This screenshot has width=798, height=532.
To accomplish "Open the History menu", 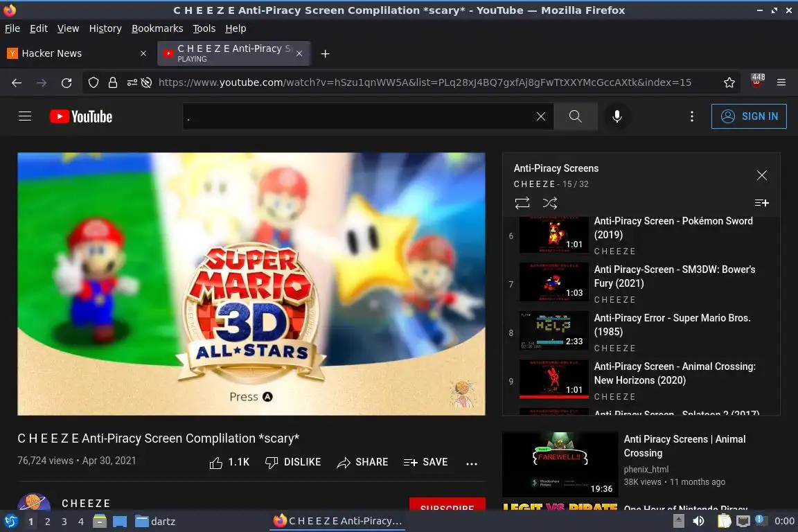I will pos(105,28).
